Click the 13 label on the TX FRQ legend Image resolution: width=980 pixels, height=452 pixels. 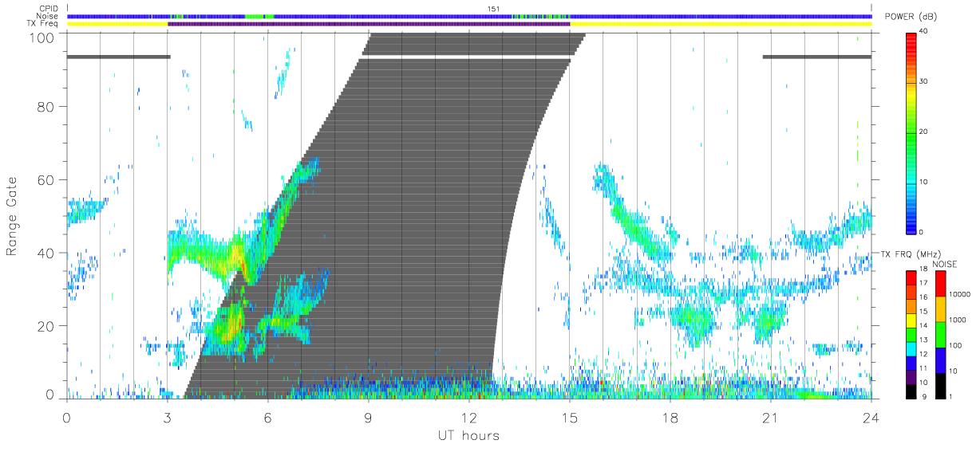pos(924,340)
